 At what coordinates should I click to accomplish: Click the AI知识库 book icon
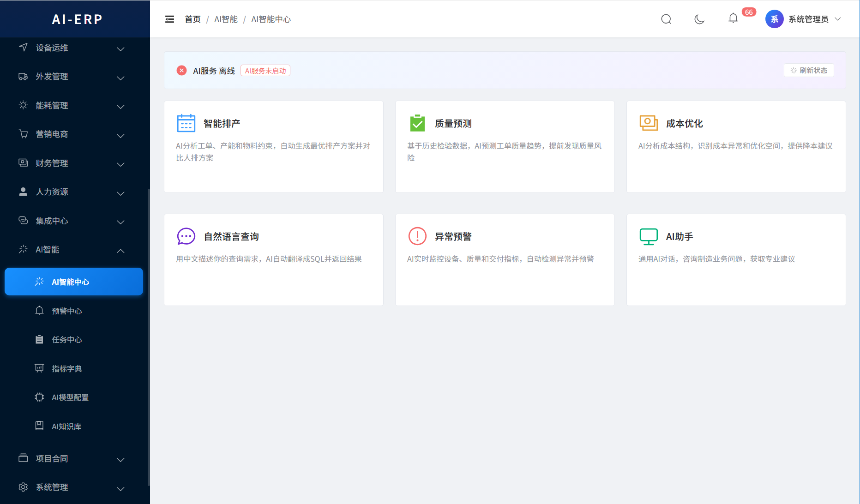[x=39, y=426]
